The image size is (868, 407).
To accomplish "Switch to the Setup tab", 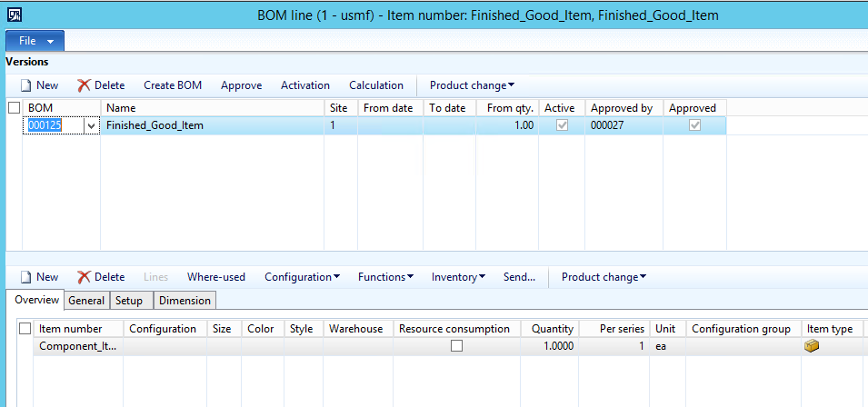I will [x=129, y=301].
